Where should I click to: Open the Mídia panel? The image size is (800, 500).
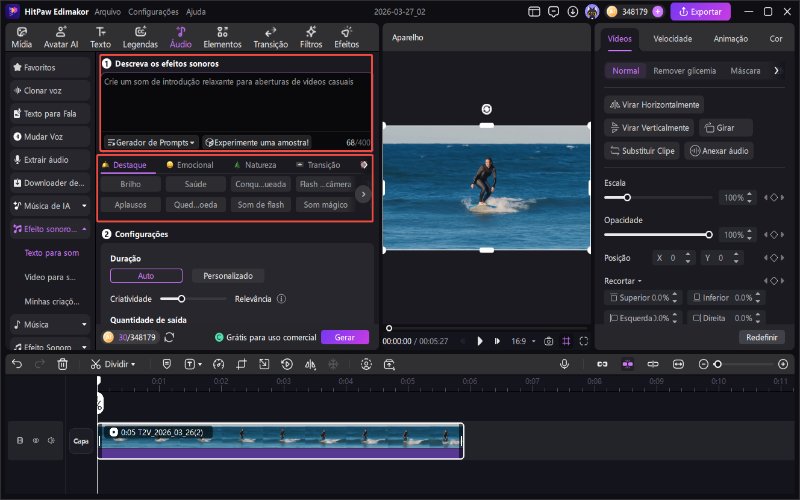[21, 38]
